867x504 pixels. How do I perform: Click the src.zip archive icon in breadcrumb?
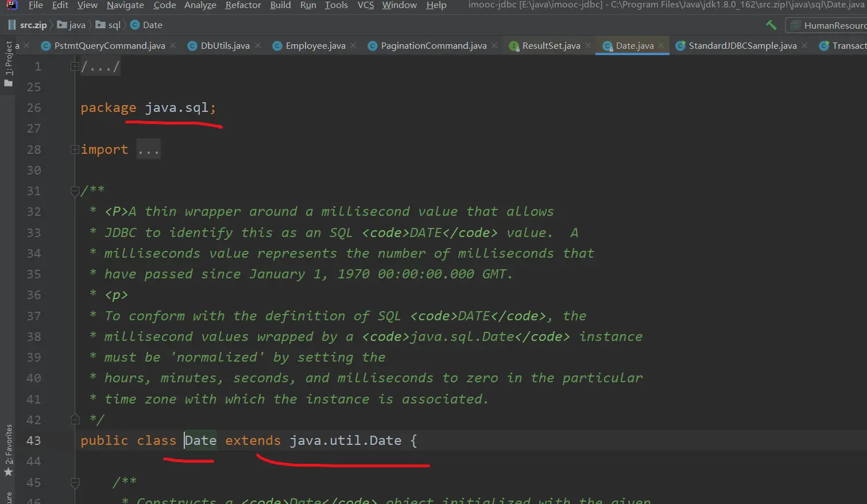click(12, 25)
